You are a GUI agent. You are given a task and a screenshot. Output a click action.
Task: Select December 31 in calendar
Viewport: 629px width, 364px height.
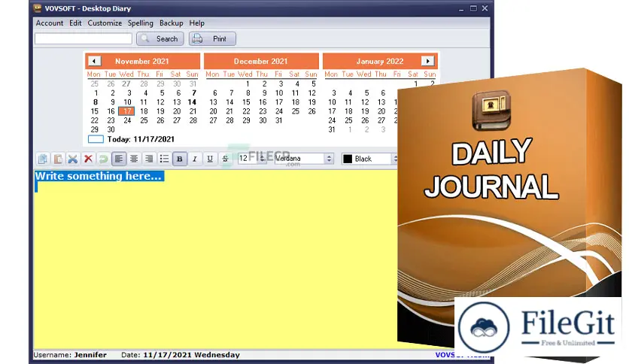[x=279, y=120]
